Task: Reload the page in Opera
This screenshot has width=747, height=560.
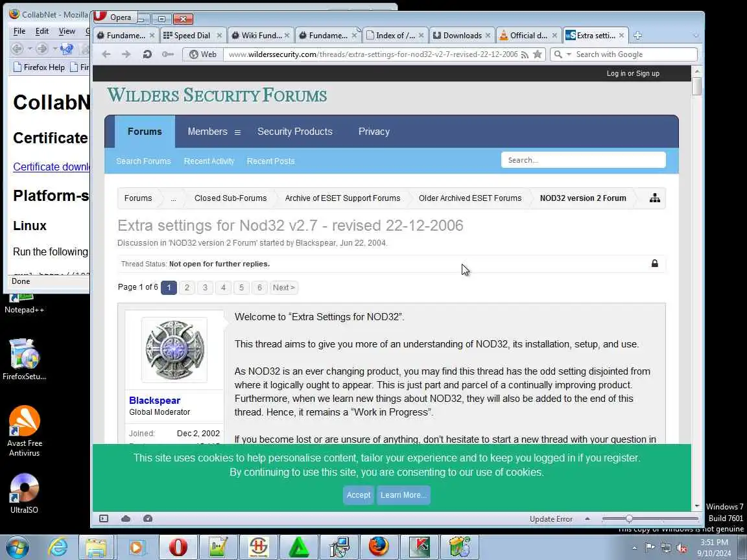Action: point(147,54)
